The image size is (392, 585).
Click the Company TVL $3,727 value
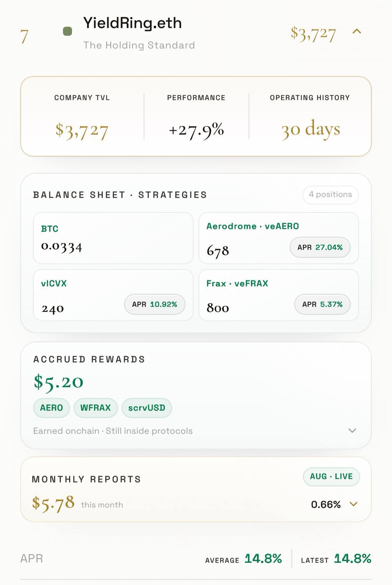(82, 130)
